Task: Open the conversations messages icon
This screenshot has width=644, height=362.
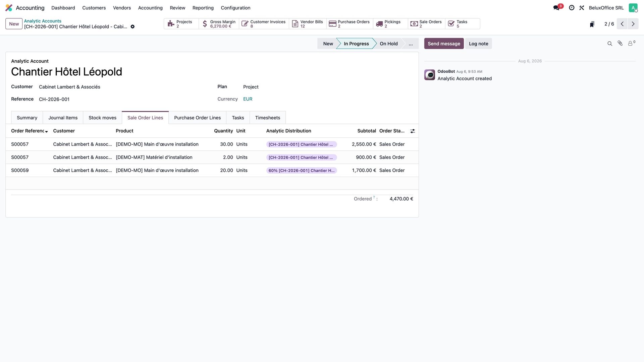Action: click(557, 8)
